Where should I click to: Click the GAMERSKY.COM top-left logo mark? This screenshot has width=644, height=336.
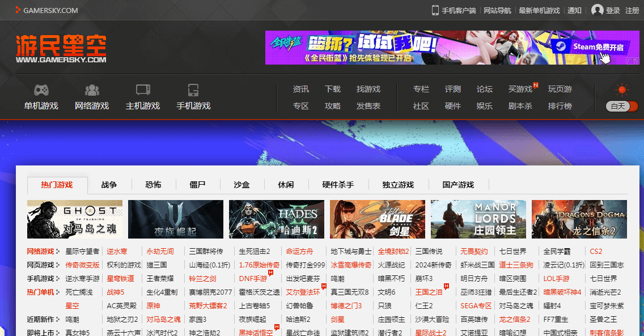click(x=17, y=10)
